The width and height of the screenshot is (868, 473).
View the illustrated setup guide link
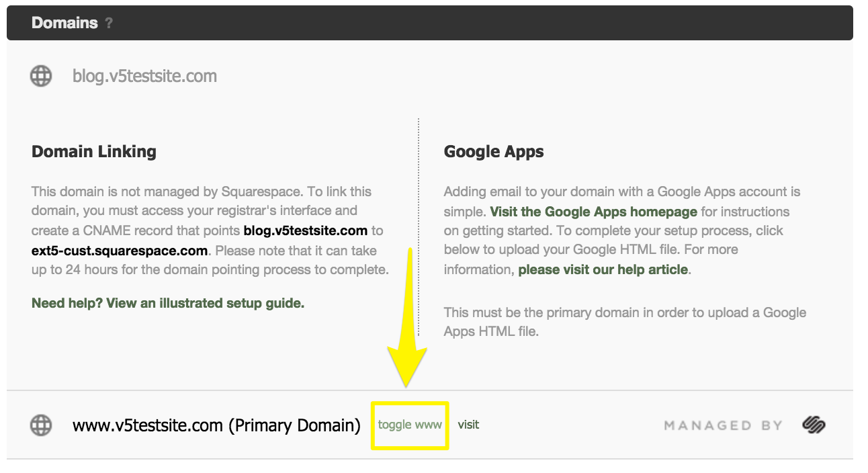pos(168,303)
